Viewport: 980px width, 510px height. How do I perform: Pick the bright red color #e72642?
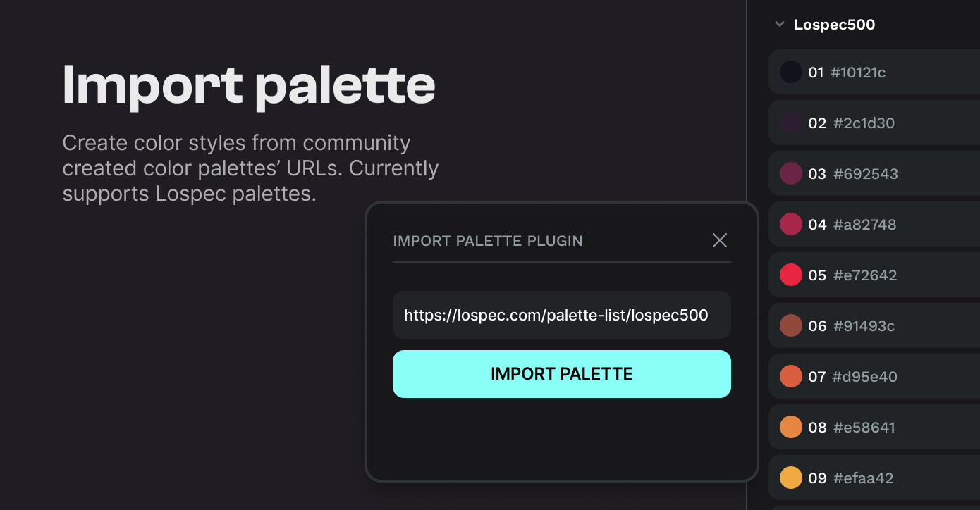click(791, 275)
